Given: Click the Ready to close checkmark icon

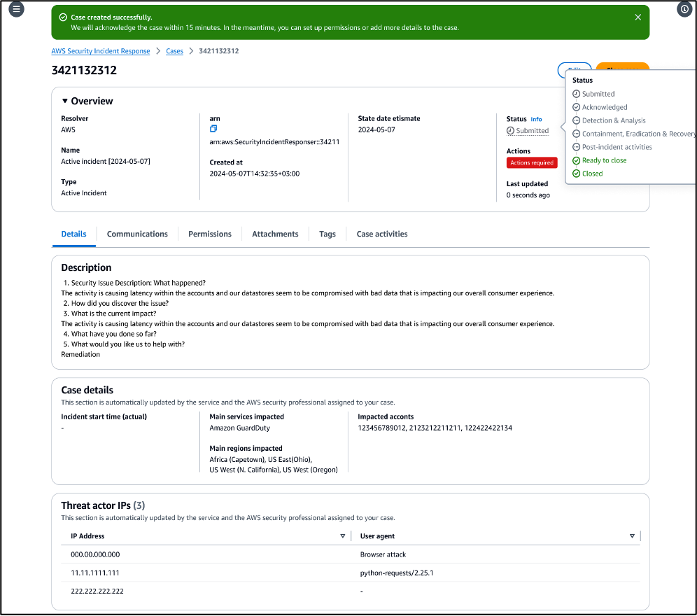Looking at the screenshot, I should pyautogui.click(x=576, y=160).
